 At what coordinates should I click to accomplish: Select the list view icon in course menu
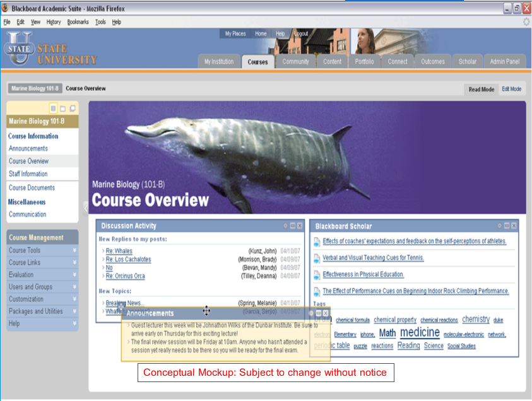53,108
